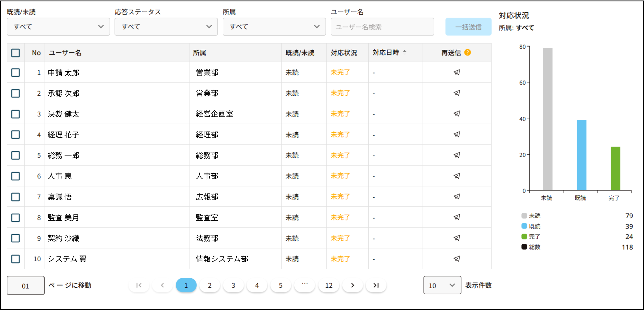644x310 pixels.
Task: Click resend icon for 稟議 悟 row
Action: 457,196
